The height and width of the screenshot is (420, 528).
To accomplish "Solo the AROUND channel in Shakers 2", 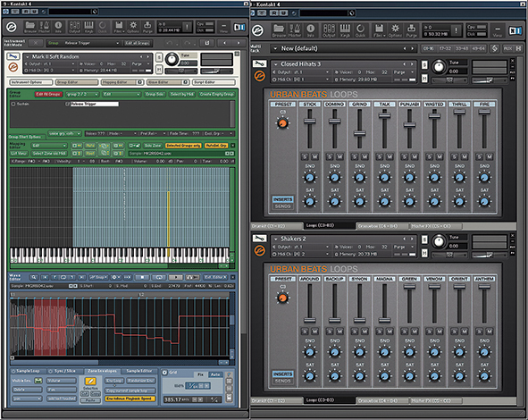I will 305,332.
